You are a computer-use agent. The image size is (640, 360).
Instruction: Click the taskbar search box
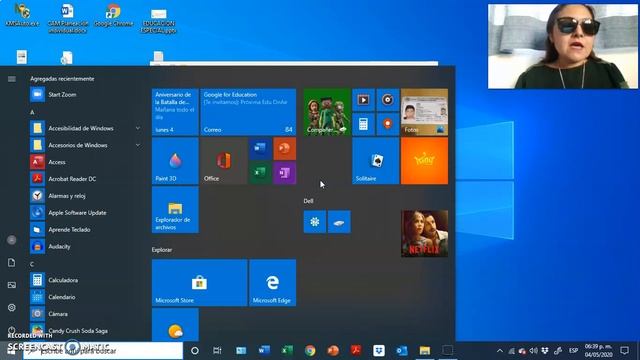(103, 351)
